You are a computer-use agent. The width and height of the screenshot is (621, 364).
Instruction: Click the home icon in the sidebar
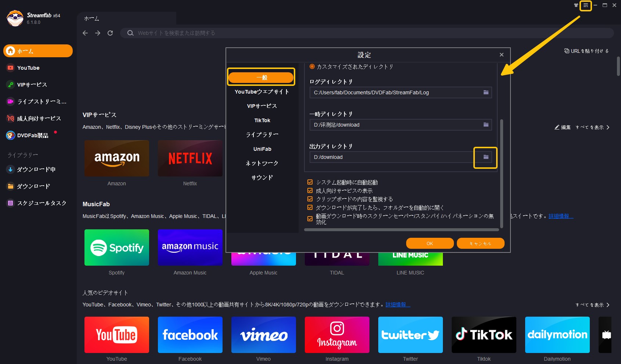[11, 51]
